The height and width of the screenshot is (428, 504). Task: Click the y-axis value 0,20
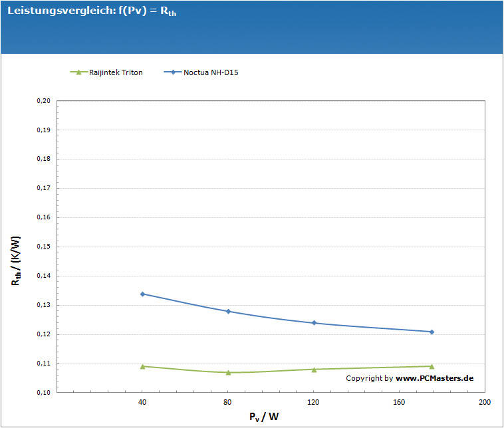point(44,101)
